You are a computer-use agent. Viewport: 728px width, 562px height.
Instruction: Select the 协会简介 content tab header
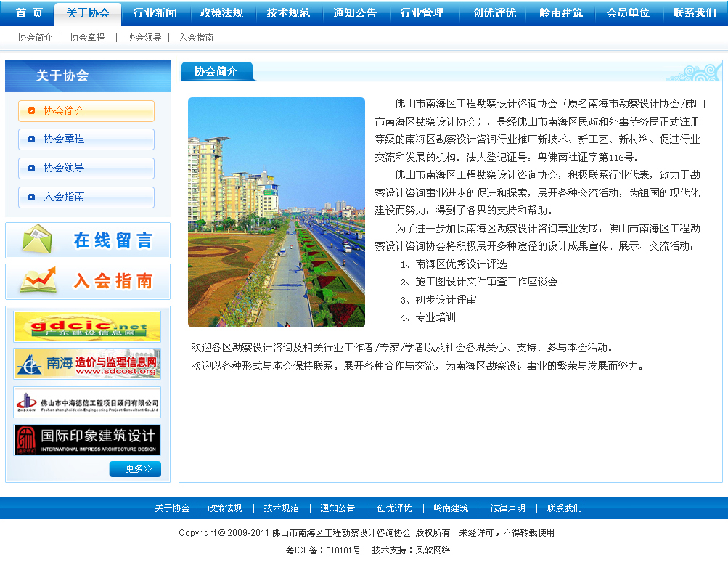216,71
